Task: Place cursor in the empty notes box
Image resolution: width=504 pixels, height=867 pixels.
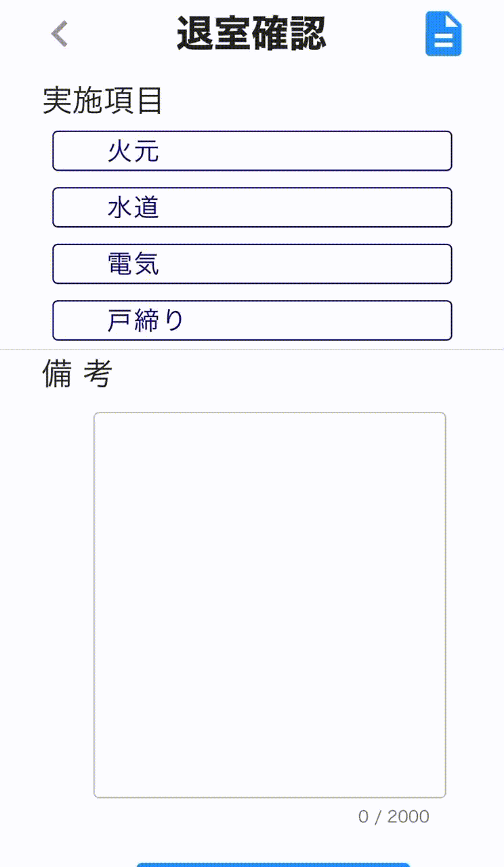Action: (270, 605)
